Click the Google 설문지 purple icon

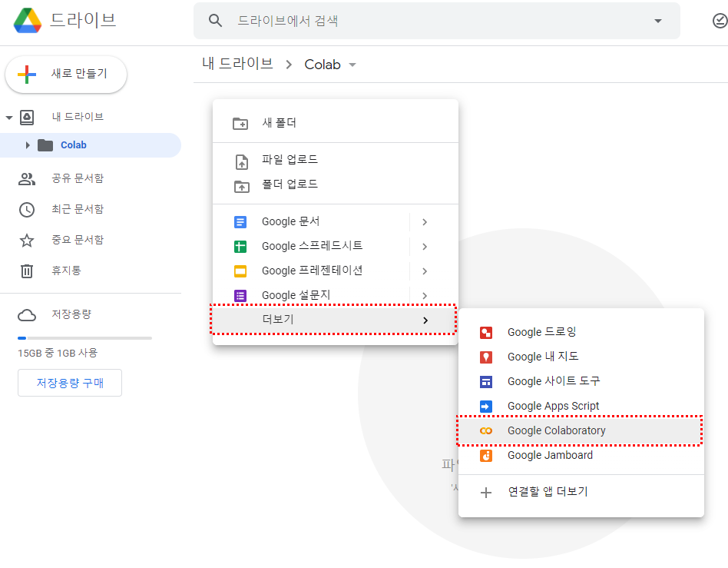(x=240, y=296)
